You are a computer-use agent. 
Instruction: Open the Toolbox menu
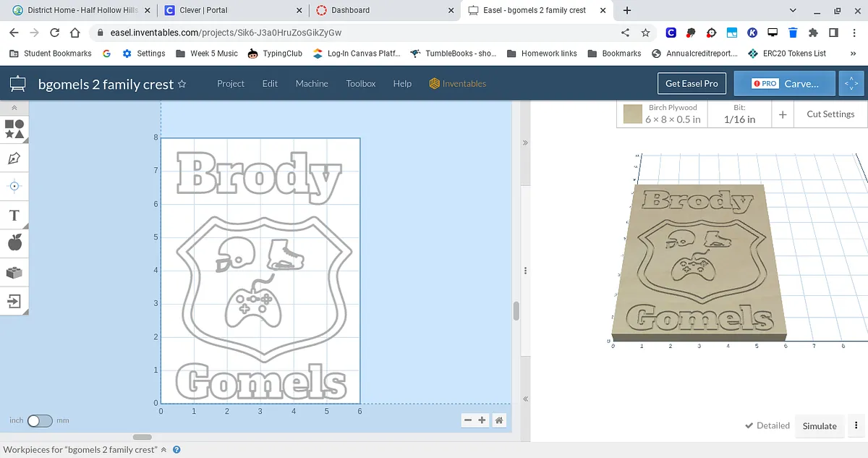coord(360,84)
